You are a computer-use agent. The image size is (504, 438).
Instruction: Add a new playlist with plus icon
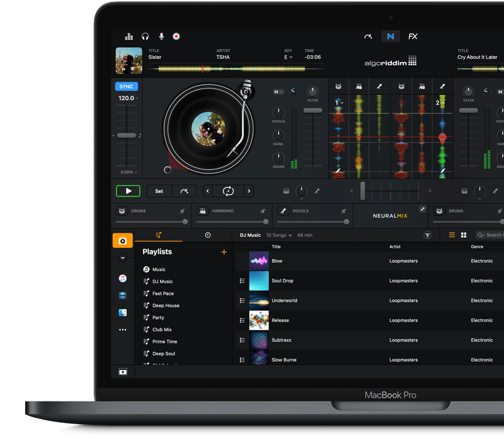tap(224, 252)
